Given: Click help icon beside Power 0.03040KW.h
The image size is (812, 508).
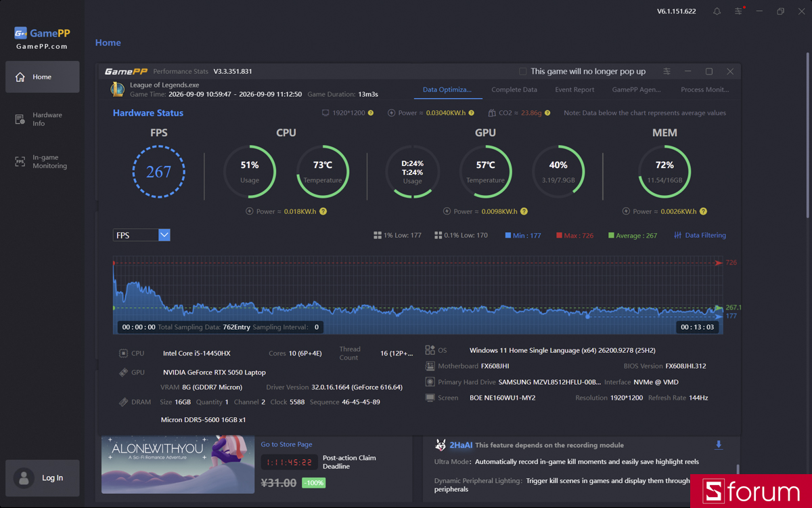Looking at the screenshot, I should coord(472,113).
